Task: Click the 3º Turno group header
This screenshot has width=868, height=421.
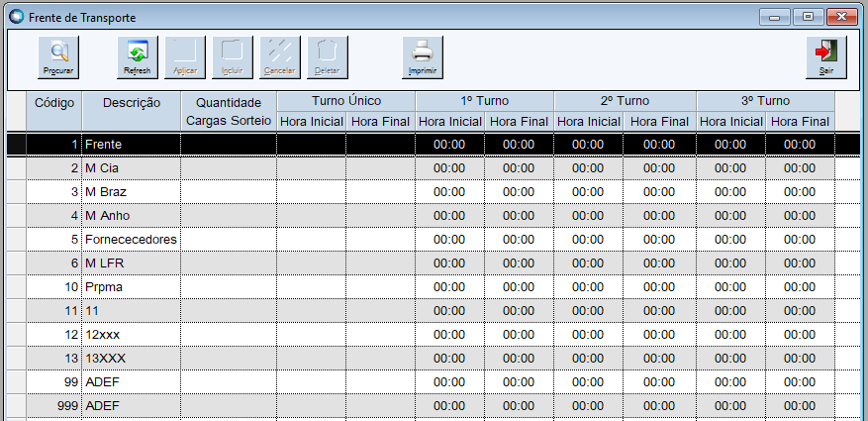Action: click(x=766, y=101)
